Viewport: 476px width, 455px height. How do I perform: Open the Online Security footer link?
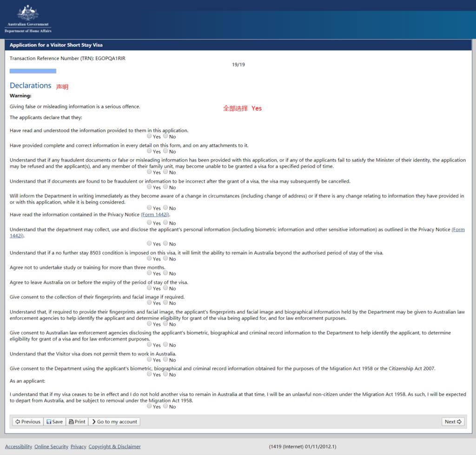pyautogui.click(x=51, y=447)
